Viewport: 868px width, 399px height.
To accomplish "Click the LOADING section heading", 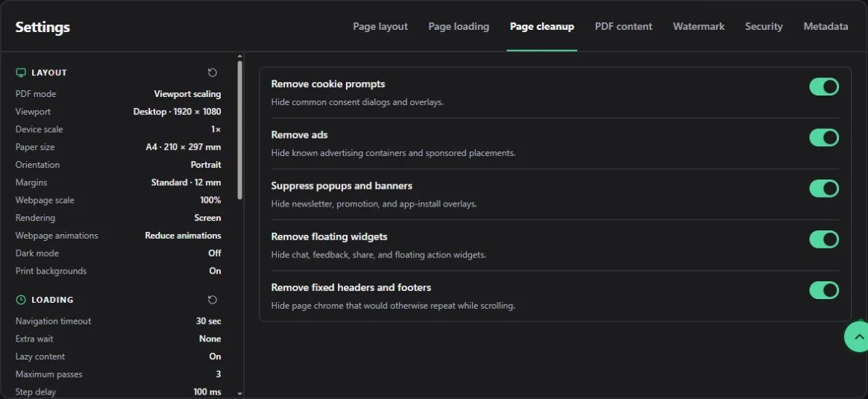I will (x=52, y=299).
